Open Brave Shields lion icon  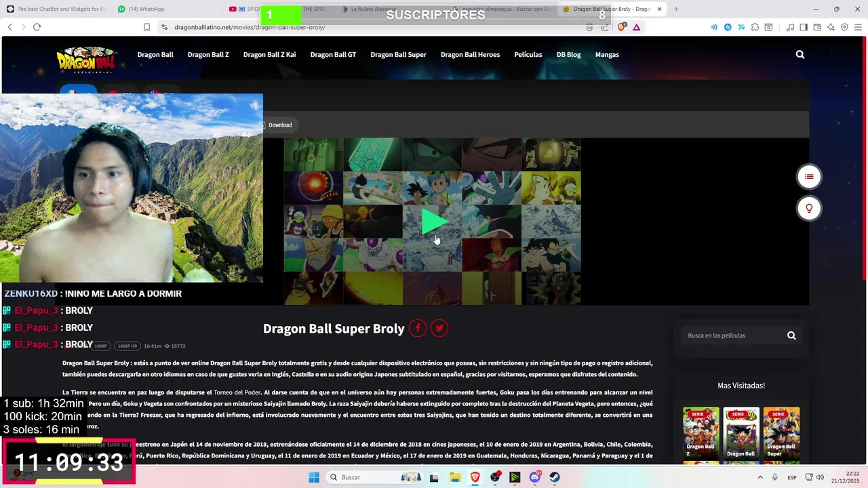click(623, 27)
